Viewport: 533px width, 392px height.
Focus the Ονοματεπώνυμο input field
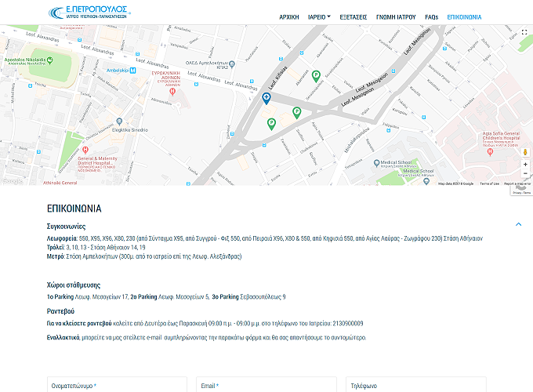117,386
